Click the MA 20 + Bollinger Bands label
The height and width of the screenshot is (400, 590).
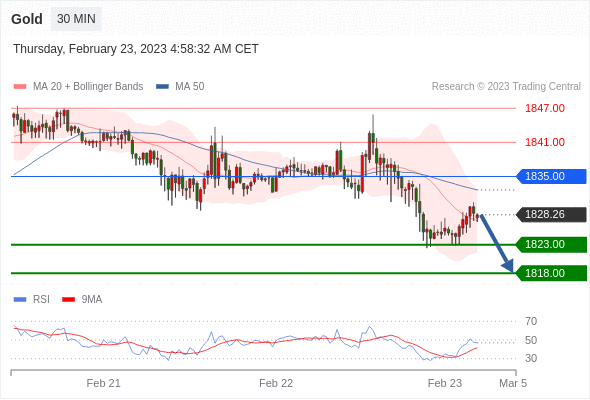[x=88, y=87]
